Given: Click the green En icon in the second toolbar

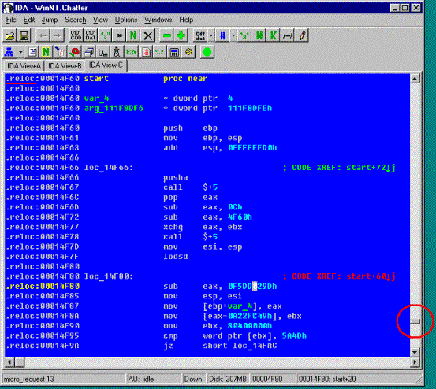Looking at the screenshot, I should [131, 52].
